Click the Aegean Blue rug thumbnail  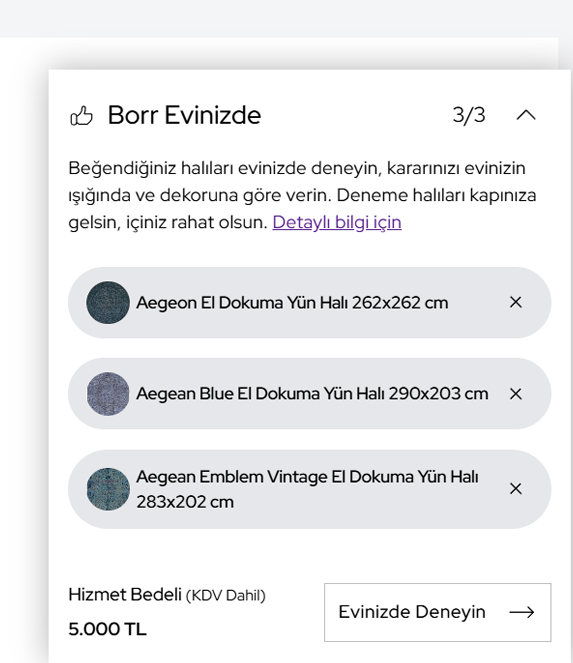pyautogui.click(x=108, y=394)
